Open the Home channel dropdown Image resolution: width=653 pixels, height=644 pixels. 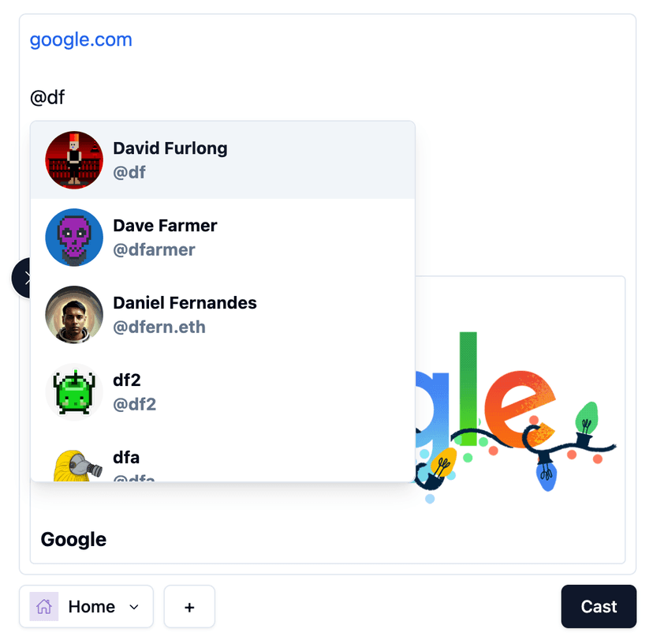[86, 606]
